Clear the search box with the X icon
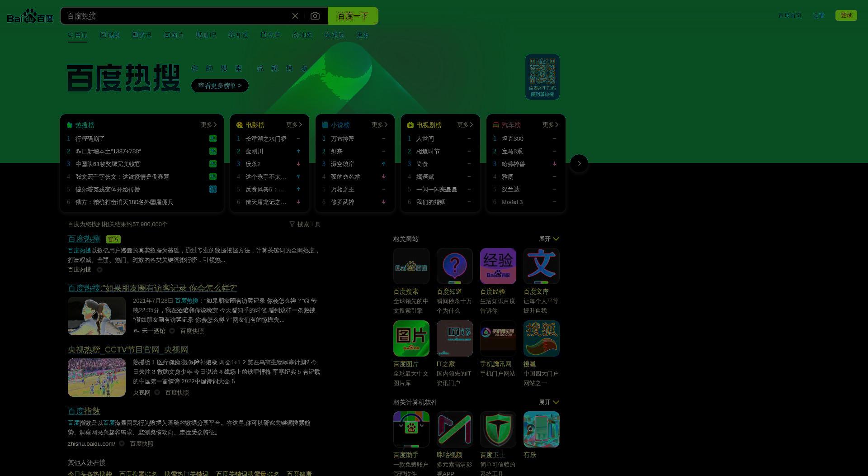 tap(295, 16)
